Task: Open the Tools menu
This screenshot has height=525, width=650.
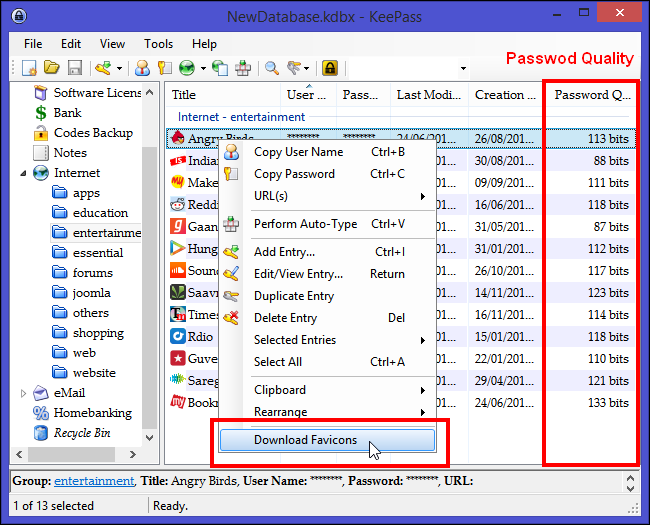Action: pyautogui.click(x=158, y=44)
